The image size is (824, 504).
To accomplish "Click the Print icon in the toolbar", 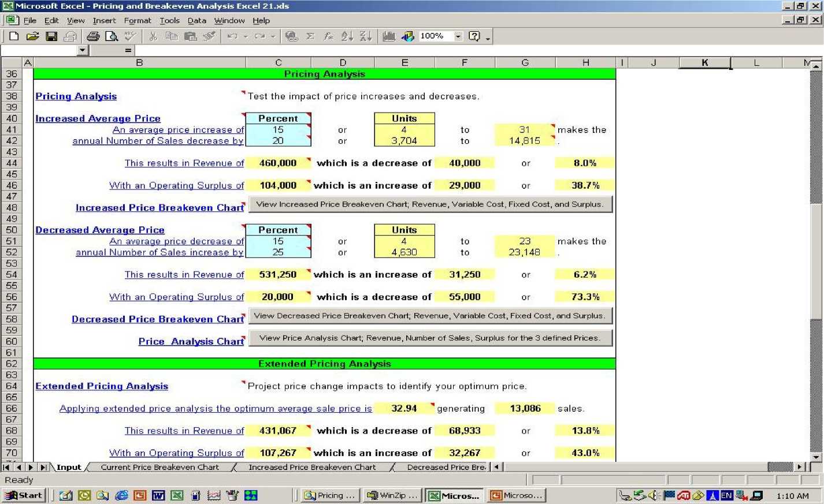I will pyautogui.click(x=93, y=36).
